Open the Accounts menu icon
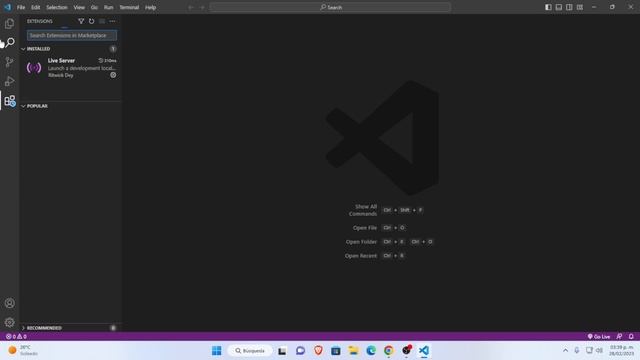Viewport: 640px width, 360px height. pos(9,303)
